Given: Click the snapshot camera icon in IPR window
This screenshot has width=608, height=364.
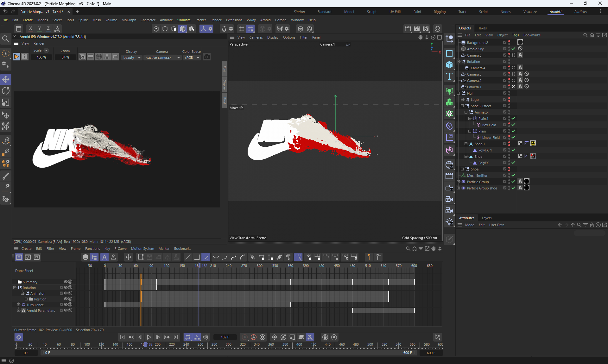Looking at the screenshot, I should click(x=207, y=57).
